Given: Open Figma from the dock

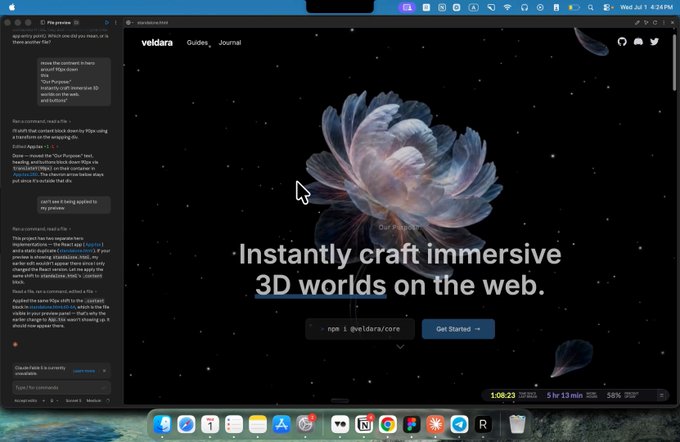Looking at the screenshot, I should pos(411,424).
